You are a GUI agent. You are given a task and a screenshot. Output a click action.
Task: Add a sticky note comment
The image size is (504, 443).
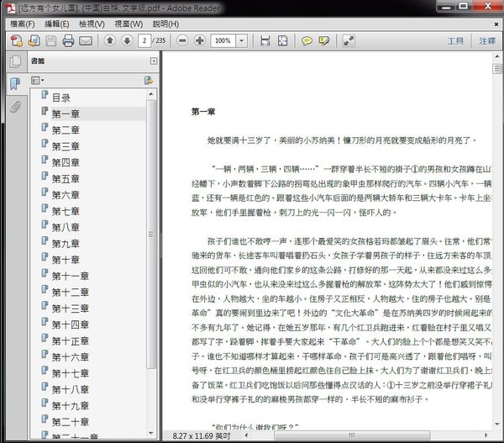307,40
